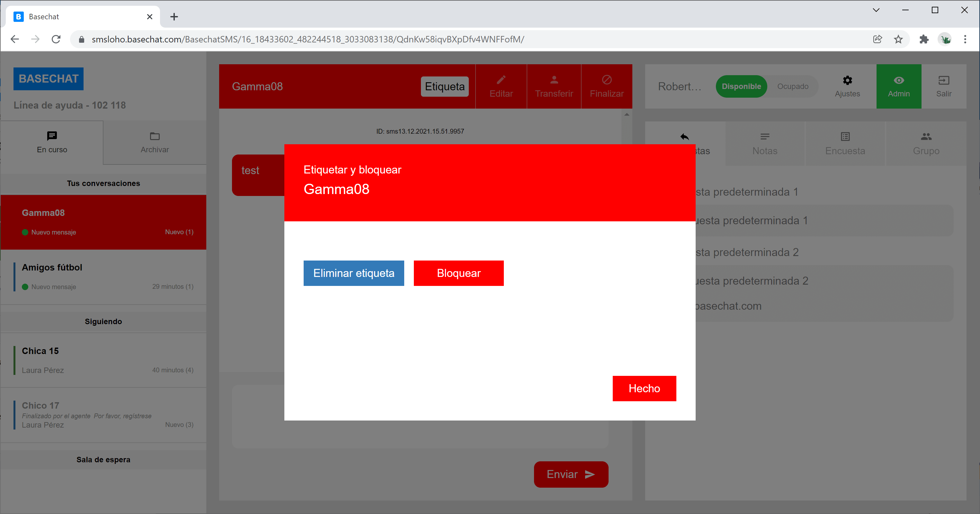Image resolution: width=980 pixels, height=514 pixels.
Task: Click the Ajustes gear icon
Action: pos(847,80)
